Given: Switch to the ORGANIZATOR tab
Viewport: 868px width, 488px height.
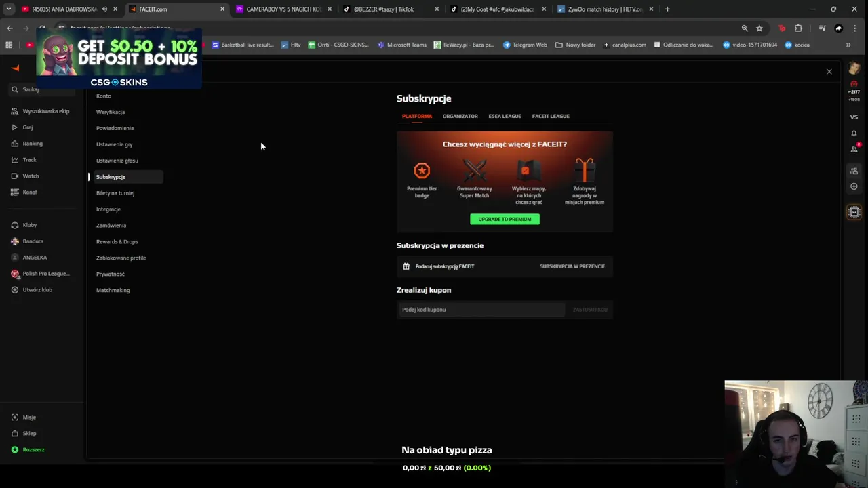Looking at the screenshot, I should point(460,116).
